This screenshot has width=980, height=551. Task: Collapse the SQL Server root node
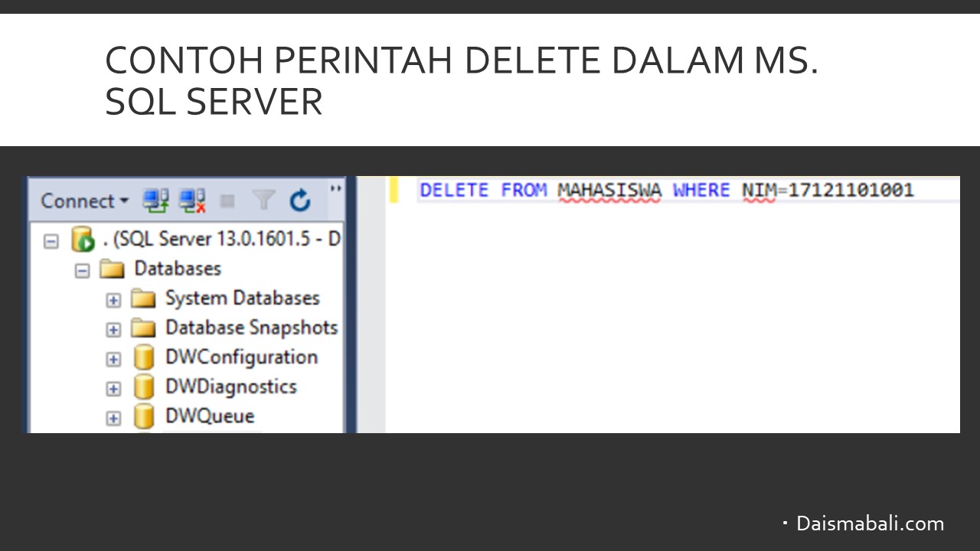(51, 241)
